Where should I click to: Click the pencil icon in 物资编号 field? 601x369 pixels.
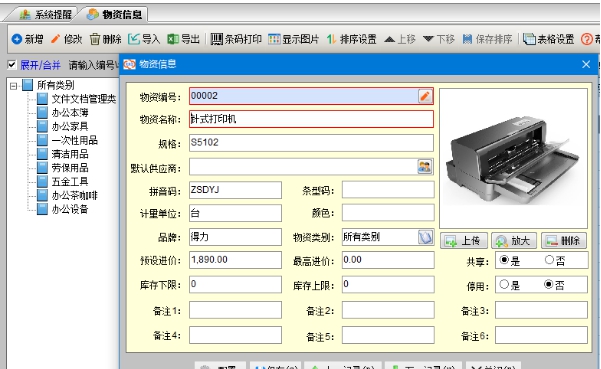[x=425, y=96]
